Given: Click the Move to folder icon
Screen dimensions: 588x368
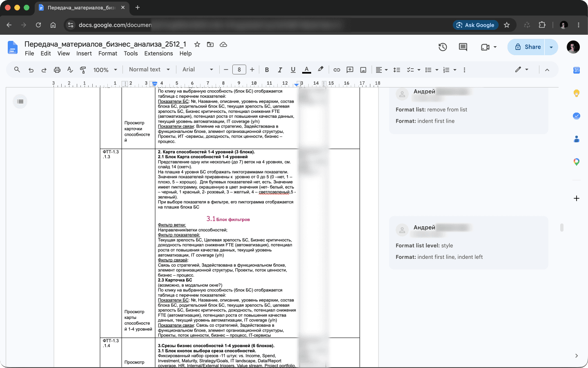Looking at the screenshot, I should click(210, 44).
